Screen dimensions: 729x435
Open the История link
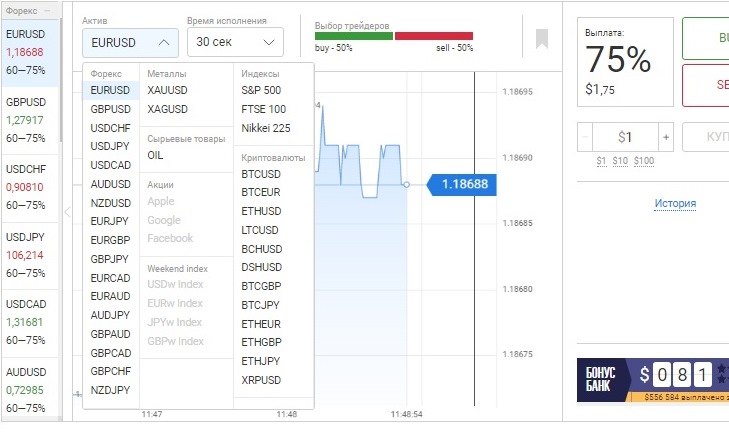(675, 203)
